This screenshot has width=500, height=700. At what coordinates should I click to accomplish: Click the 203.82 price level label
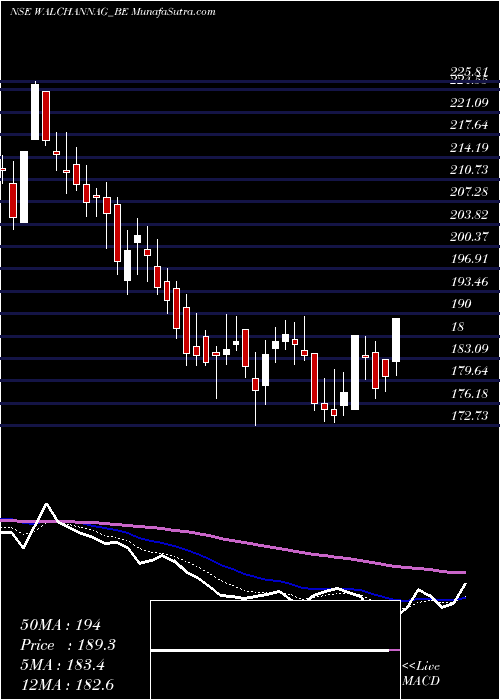coord(469,215)
